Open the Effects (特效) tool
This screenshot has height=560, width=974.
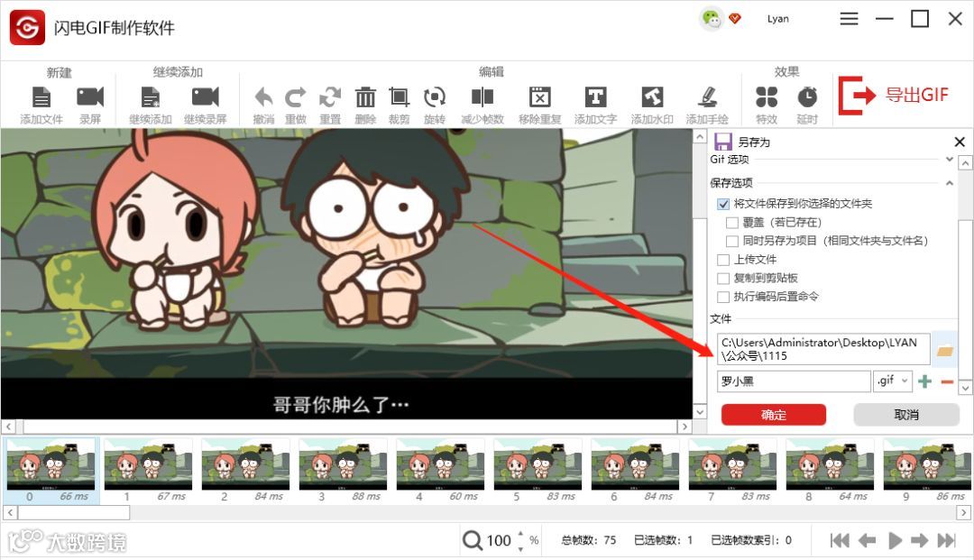(x=767, y=97)
